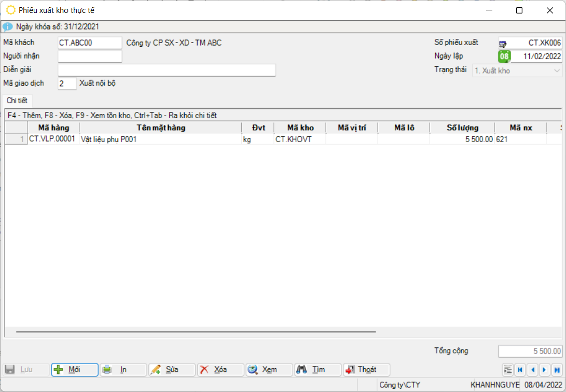
Task: Click the Sửa edit button
Action: pyautogui.click(x=172, y=370)
